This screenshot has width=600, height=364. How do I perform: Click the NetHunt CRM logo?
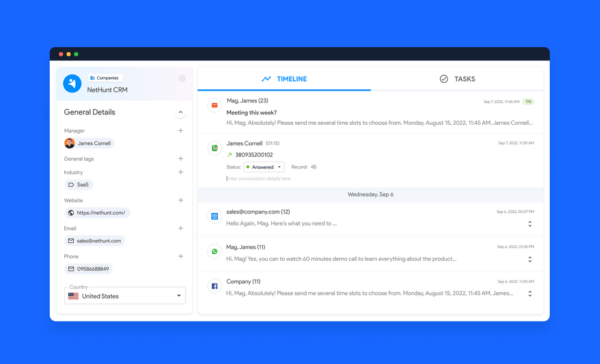pos(72,83)
